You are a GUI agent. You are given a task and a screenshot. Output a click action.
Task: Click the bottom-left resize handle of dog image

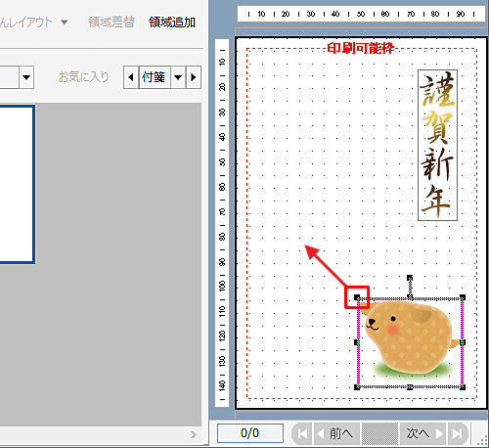click(357, 387)
